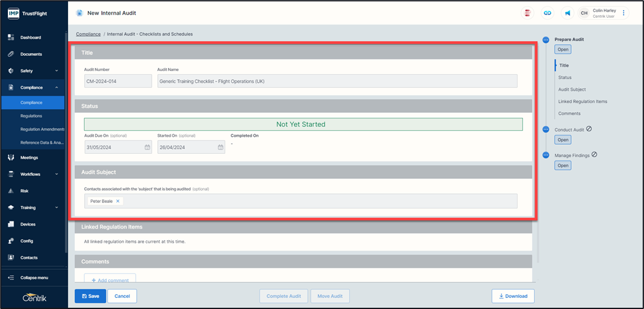This screenshot has height=309, width=644.
Task: Jump to Audit Subject section link
Action: (572, 89)
